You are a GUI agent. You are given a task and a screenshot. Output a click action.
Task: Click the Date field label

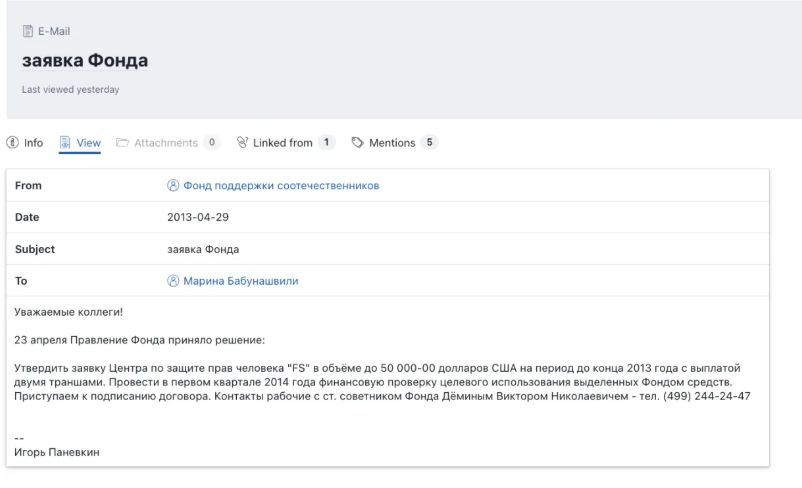pos(27,217)
